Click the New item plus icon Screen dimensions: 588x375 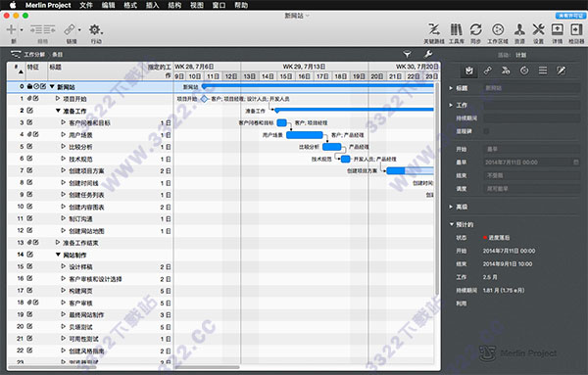pyautogui.click(x=11, y=29)
